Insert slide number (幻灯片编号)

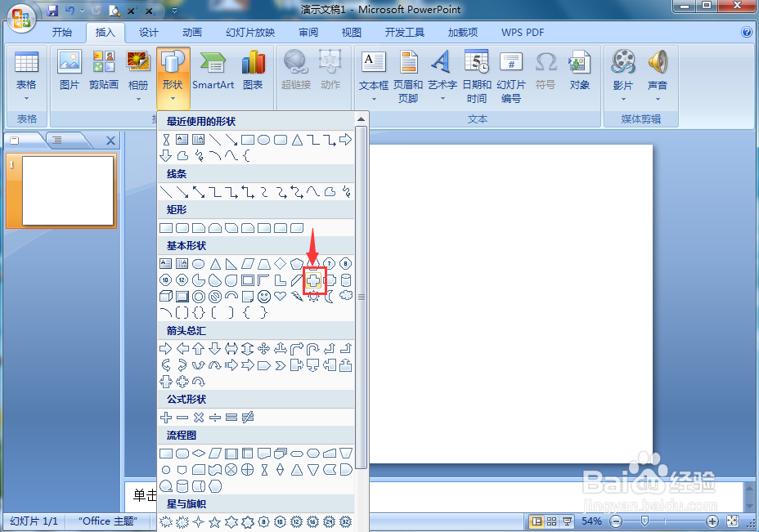pos(511,77)
